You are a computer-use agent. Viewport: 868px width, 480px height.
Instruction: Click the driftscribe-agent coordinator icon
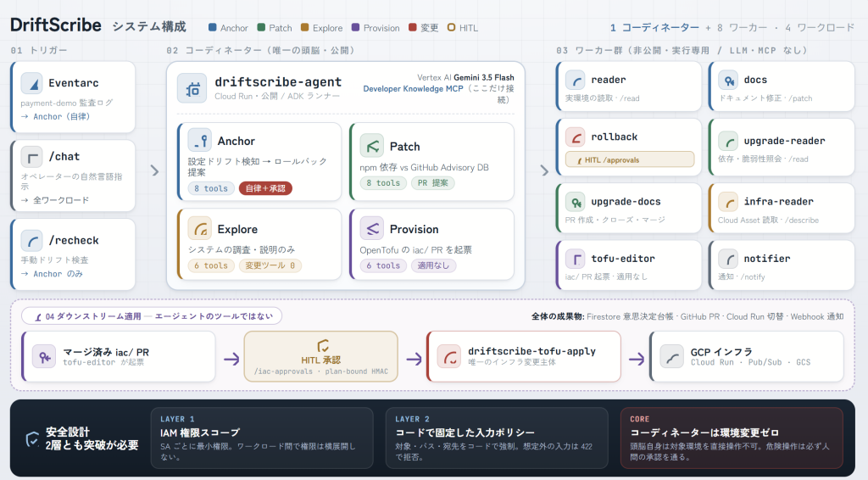[192, 88]
